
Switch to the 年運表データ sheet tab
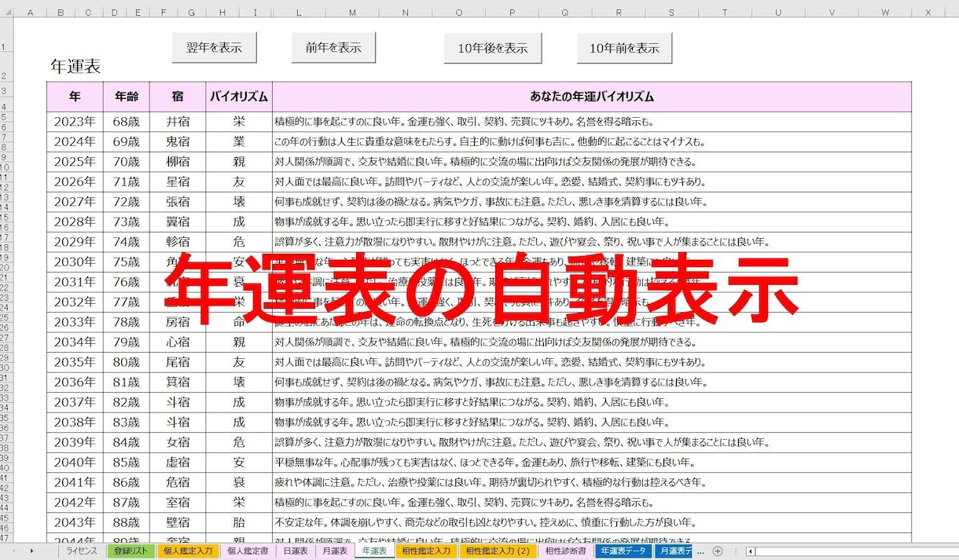pos(623,551)
